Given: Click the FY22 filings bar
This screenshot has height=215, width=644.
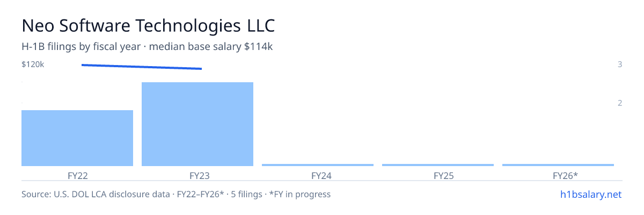Looking at the screenshot, I should click(77, 138).
